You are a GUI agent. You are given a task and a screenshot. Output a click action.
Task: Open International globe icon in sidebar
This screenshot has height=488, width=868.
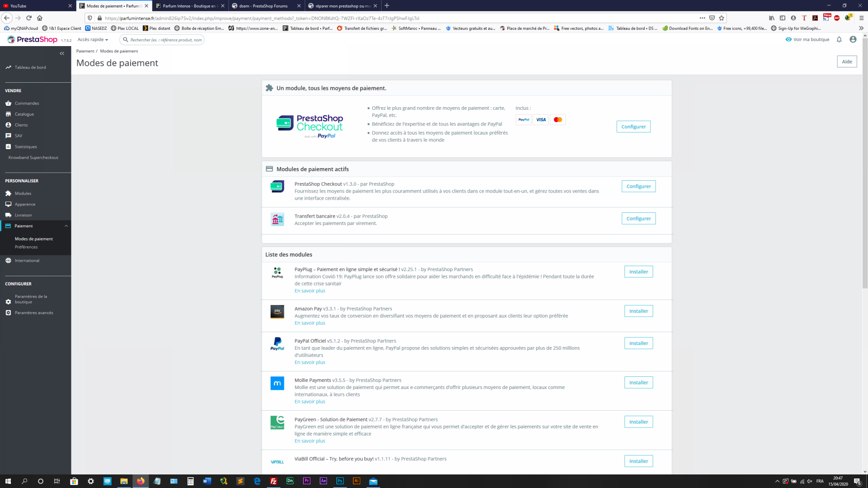click(x=8, y=261)
